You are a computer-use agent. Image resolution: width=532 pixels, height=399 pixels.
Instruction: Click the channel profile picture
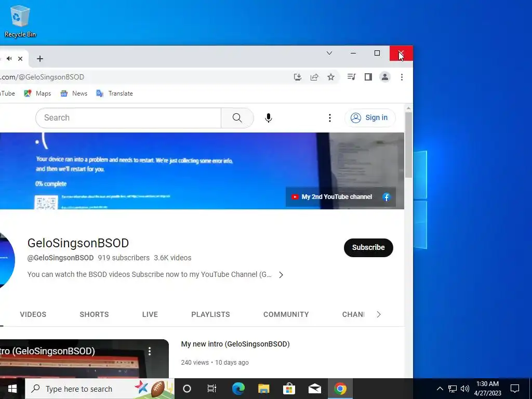coord(6,261)
